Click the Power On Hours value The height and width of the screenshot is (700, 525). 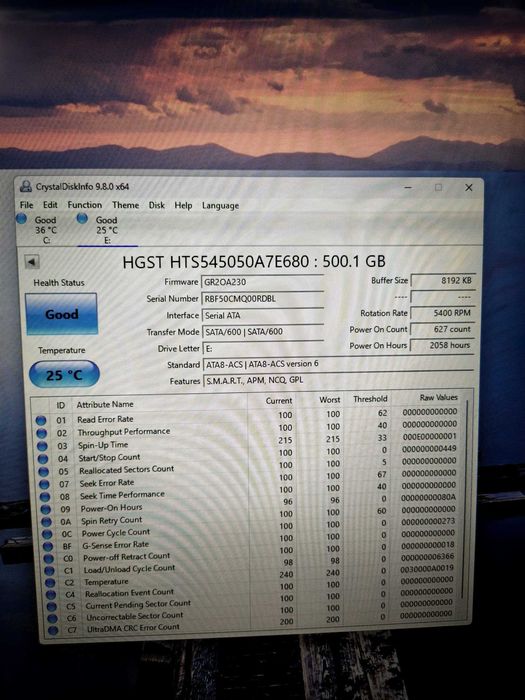(442, 345)
